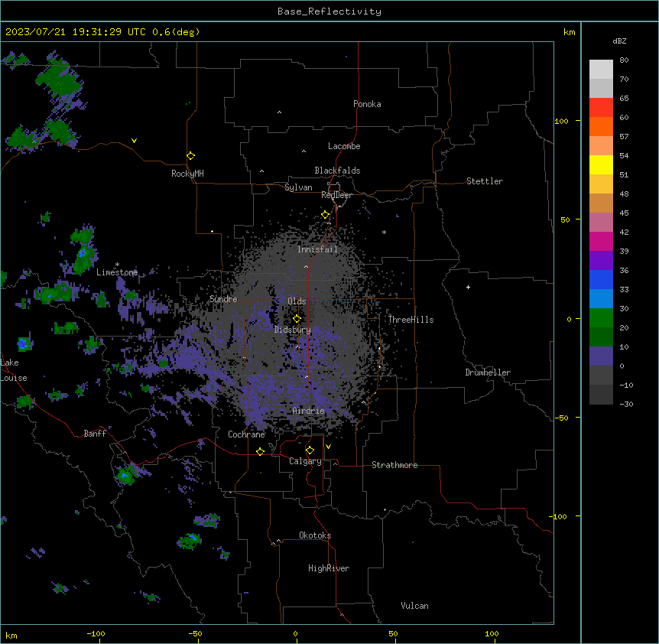
Task: Click the Drumheller label
Action: 488,372
